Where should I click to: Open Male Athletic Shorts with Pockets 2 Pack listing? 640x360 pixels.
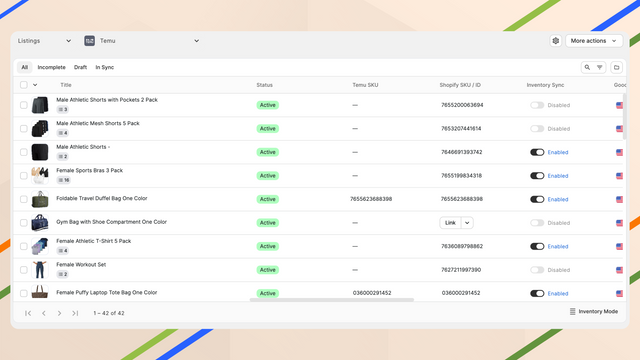pos(107,100)
